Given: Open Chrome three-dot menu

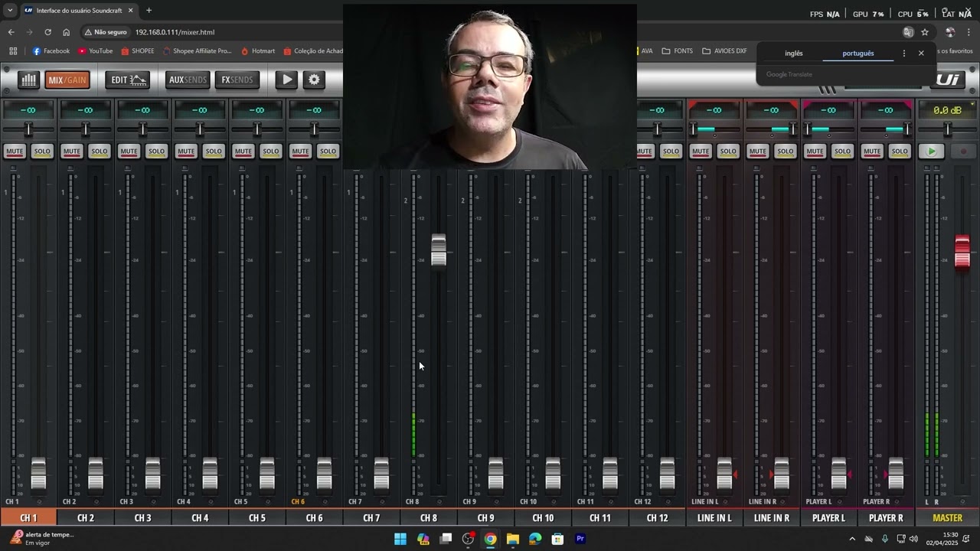Looking at the screenshot, I should coord(969,32).
